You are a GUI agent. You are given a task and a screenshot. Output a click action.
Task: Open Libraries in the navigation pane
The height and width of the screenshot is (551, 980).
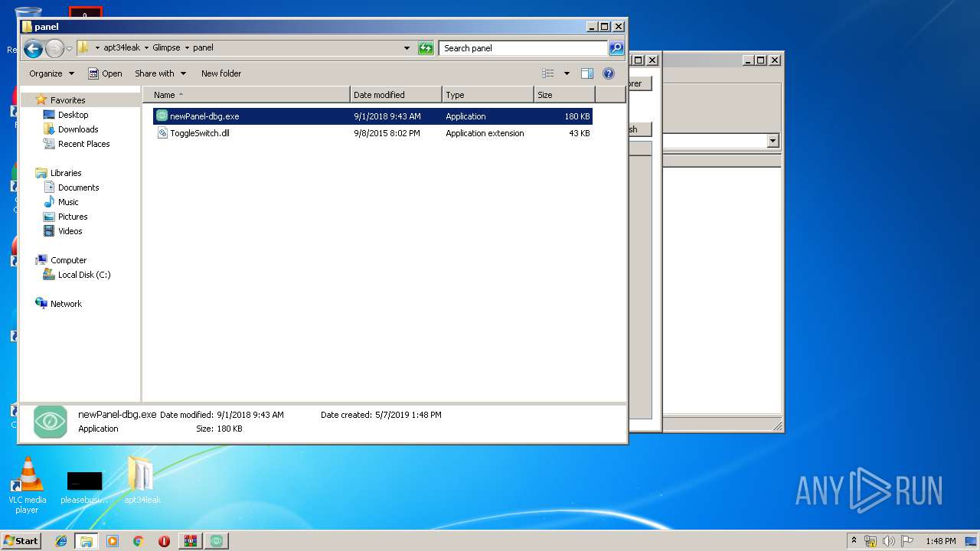[x=65, y=173]
